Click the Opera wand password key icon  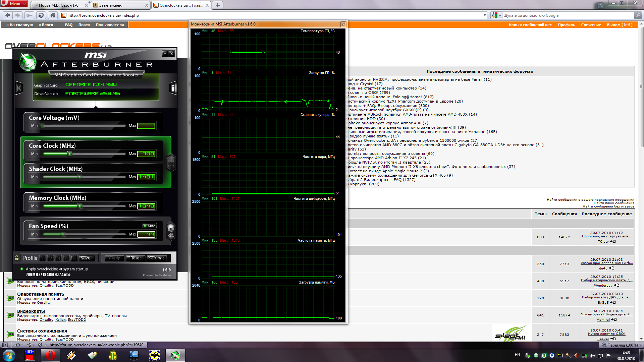[x=30, y=15]
